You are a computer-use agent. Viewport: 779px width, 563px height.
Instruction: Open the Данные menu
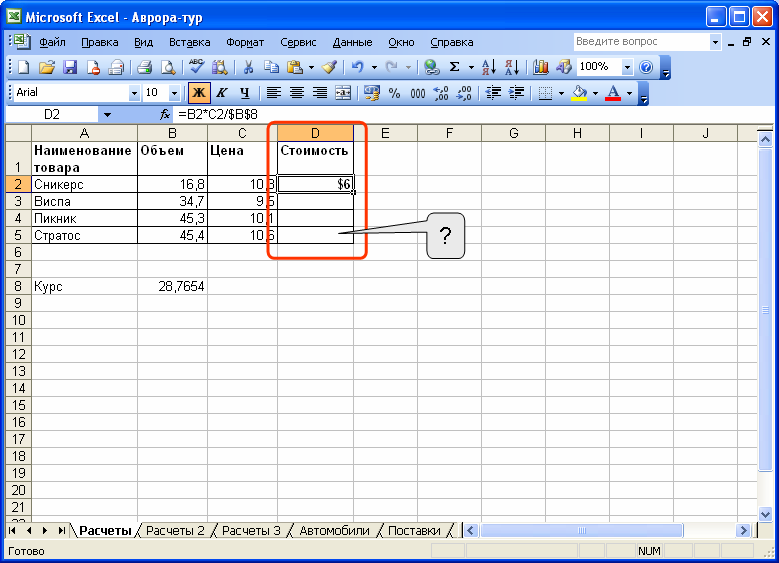click(352, 42)
